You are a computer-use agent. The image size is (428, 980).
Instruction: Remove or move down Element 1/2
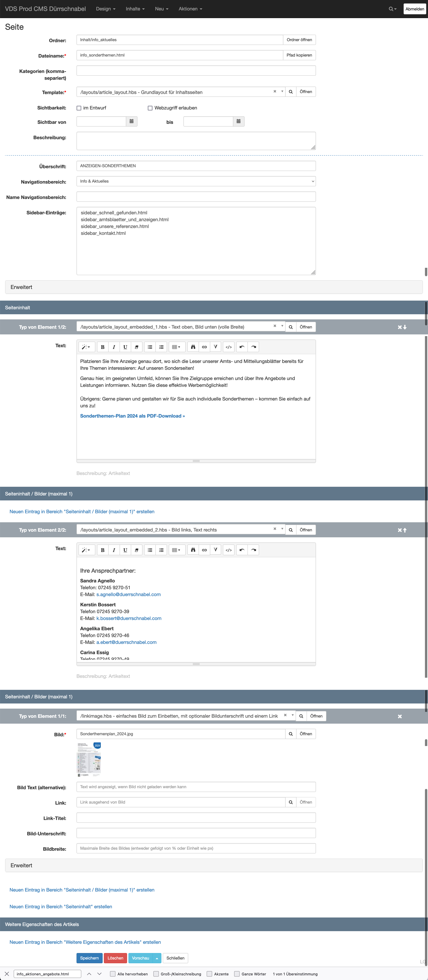[402, 327]
